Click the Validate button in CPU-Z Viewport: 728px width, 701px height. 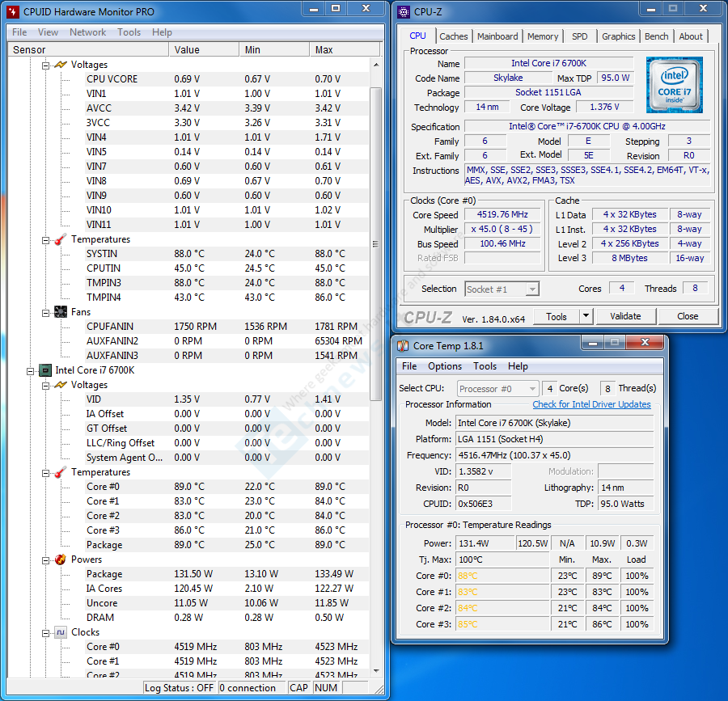pos(625,316)
